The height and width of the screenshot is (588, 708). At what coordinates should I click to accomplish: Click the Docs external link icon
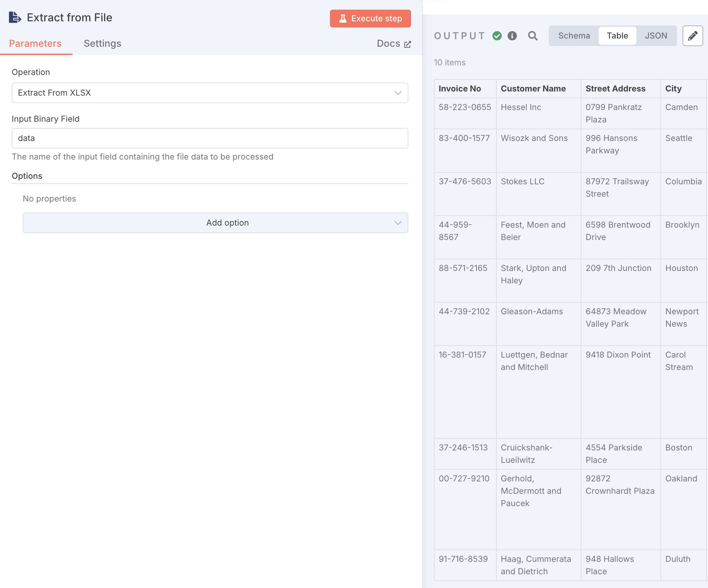tap(408, 44)
